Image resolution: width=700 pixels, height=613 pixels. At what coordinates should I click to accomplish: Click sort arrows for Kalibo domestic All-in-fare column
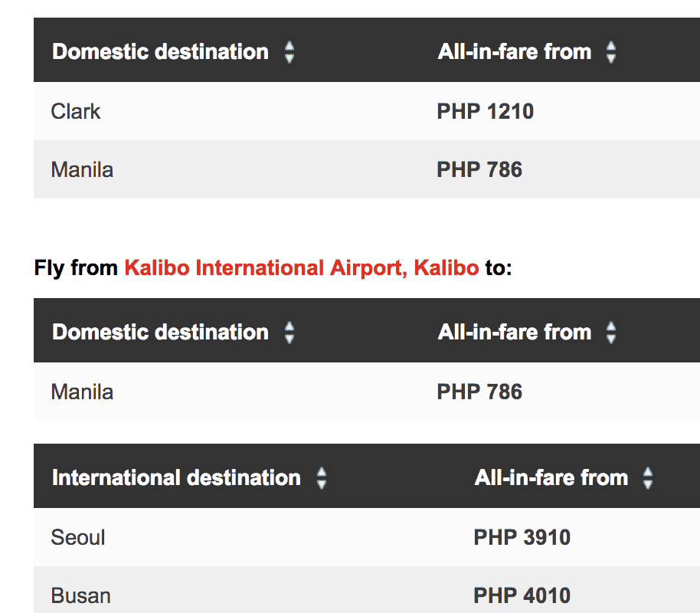pyautogui.click(x=610, y=333)
